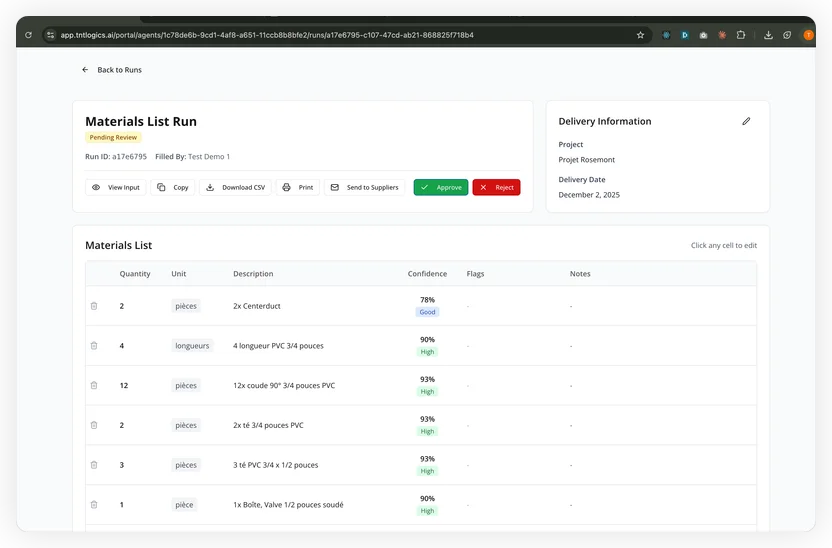Copy the materials list

pyautogui.click(x=173, y=187)
